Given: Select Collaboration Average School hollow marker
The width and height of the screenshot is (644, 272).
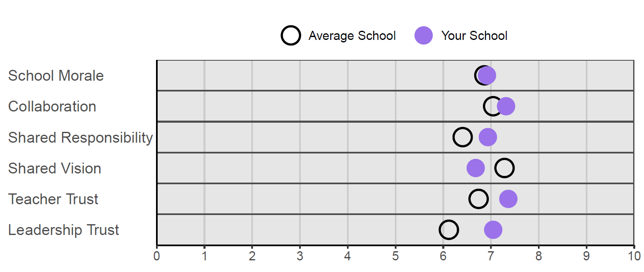Looking at the screenshot, I should click(x=493, y=106).
